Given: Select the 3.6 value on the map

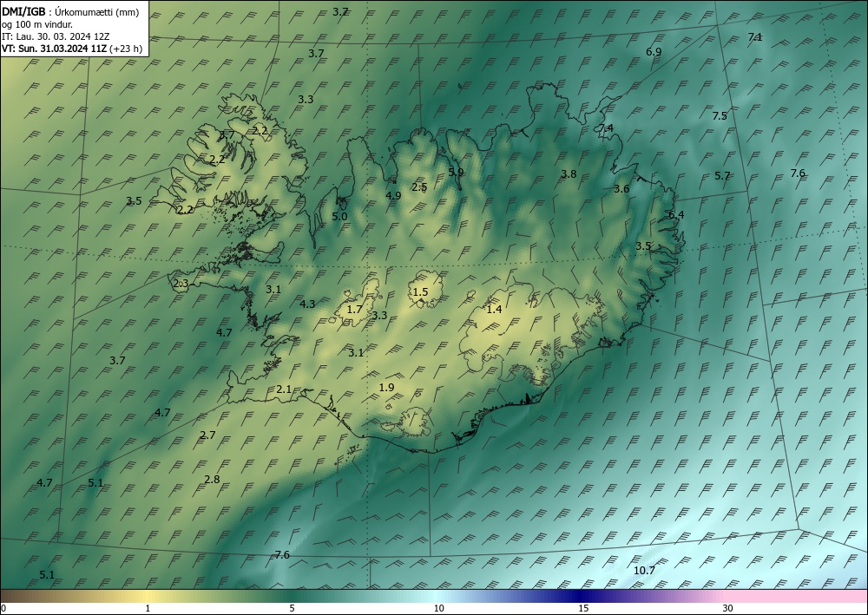Looking at the screenshot, I should click(x=621, y=188).
